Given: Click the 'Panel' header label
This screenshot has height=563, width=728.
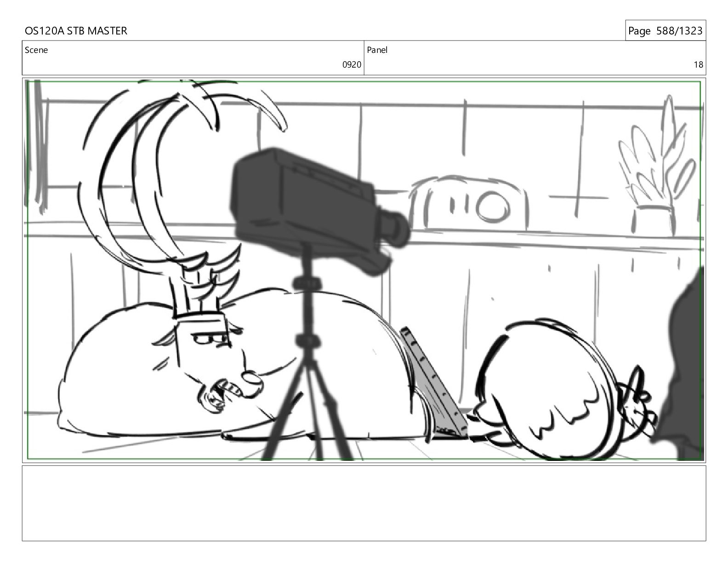Looking at the screenshot, I should [377, 50].
